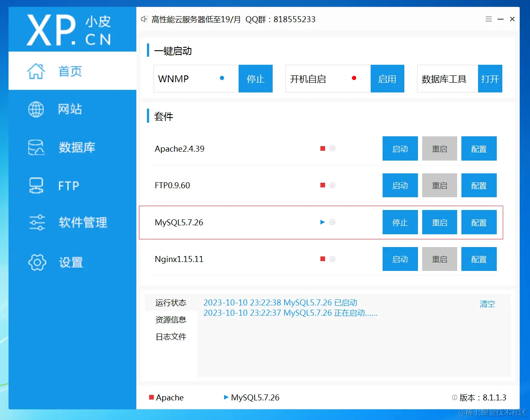Viewport: 530px width, 420px height.
Task: Open 配置 for FTP0.9.60
Action: click(479, 185)
